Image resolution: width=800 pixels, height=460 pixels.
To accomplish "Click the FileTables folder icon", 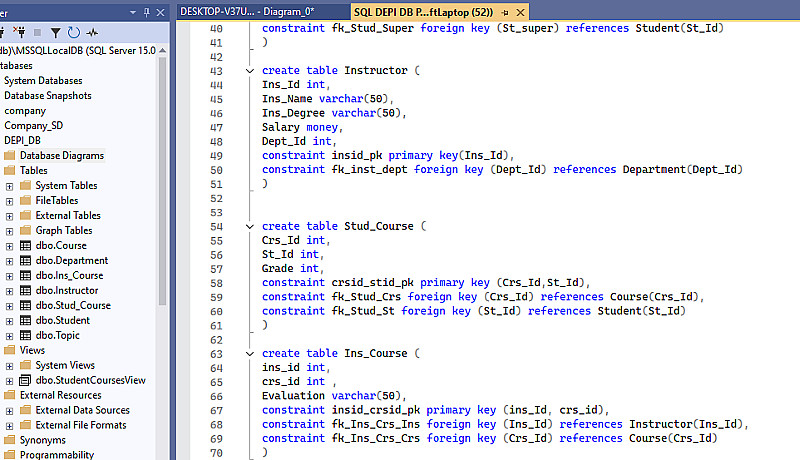I will pyautogui.click(x=26, y=200).
